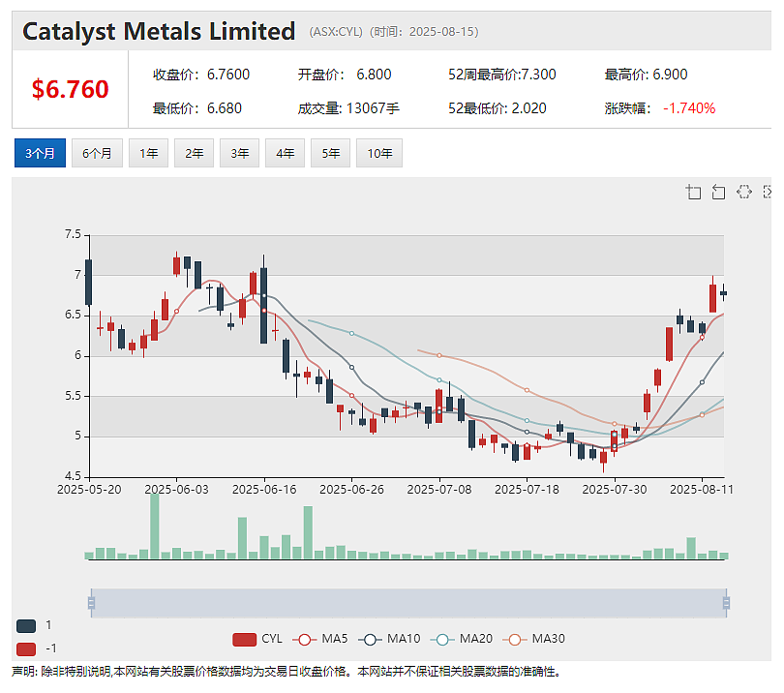Click the tallest volume bar near 2025-06-03
The width and height of the screenshot is (784, 693).
(x=155, y=526)
